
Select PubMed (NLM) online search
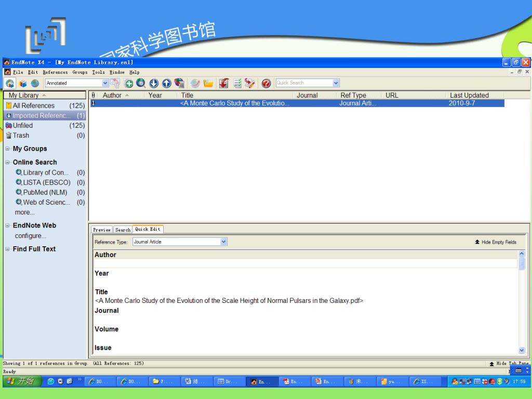[49, 192]
